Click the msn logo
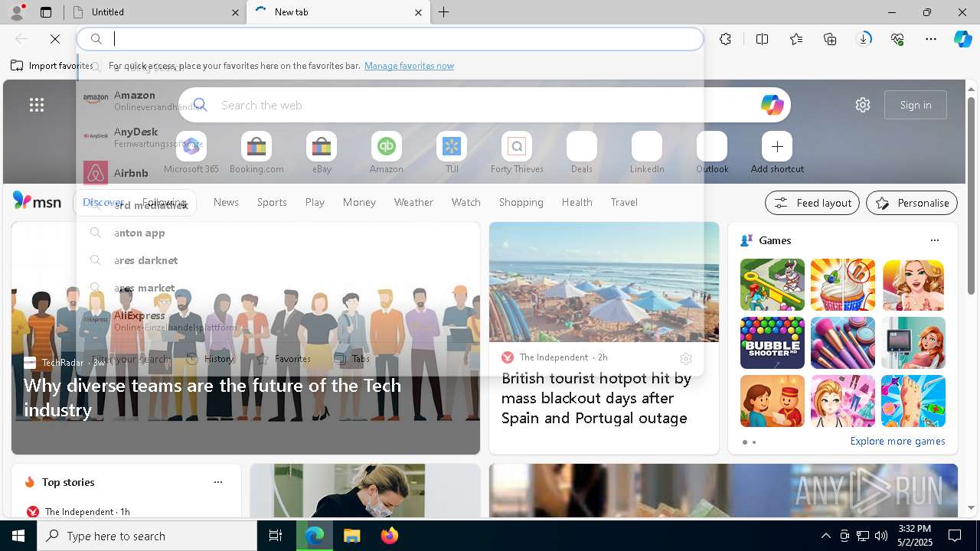980x551 pixels. click(37, 201)
